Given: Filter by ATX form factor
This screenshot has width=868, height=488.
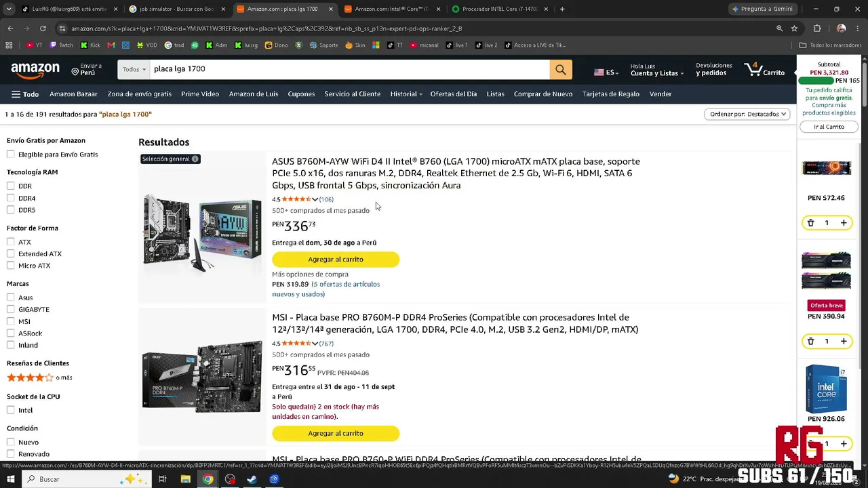Looking at the screenshot, I should click(11, 242).
